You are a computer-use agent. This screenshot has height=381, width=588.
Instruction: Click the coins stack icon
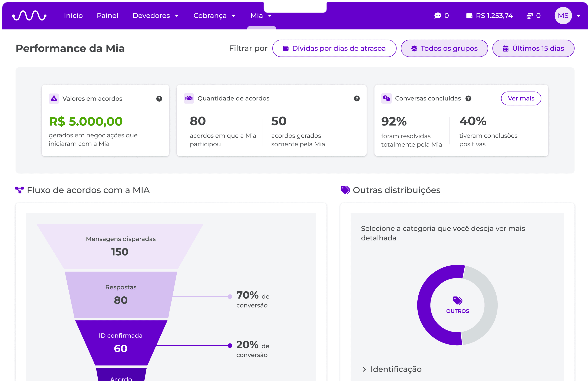pos(529,16)
